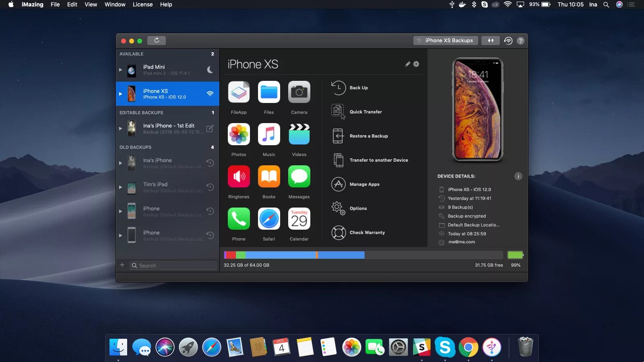Viewport: 644px width, 362px height.
Task: Expand the iPhone XS device row
Action: [120, 94]
